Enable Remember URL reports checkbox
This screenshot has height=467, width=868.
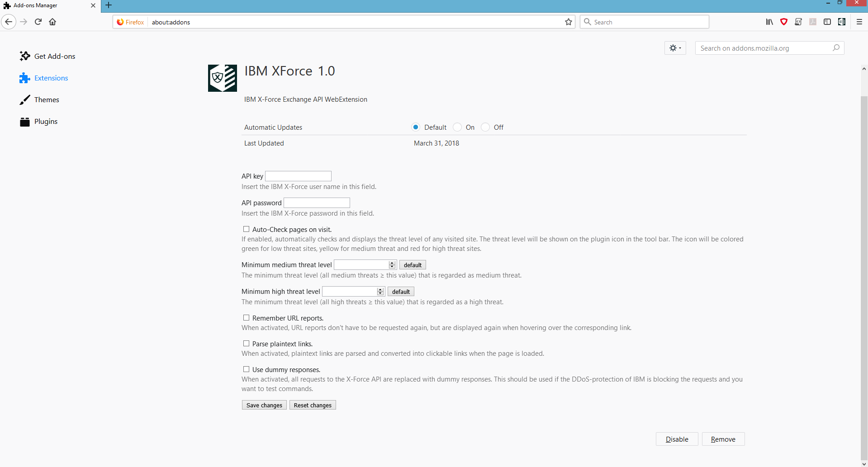click(x=247, y=318)
